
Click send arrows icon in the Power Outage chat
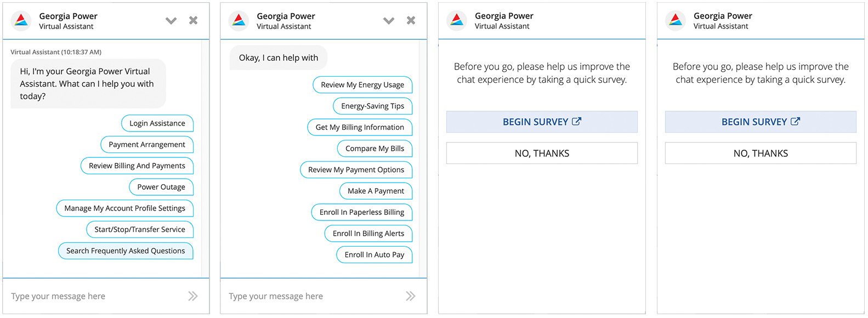coord(192,296)
